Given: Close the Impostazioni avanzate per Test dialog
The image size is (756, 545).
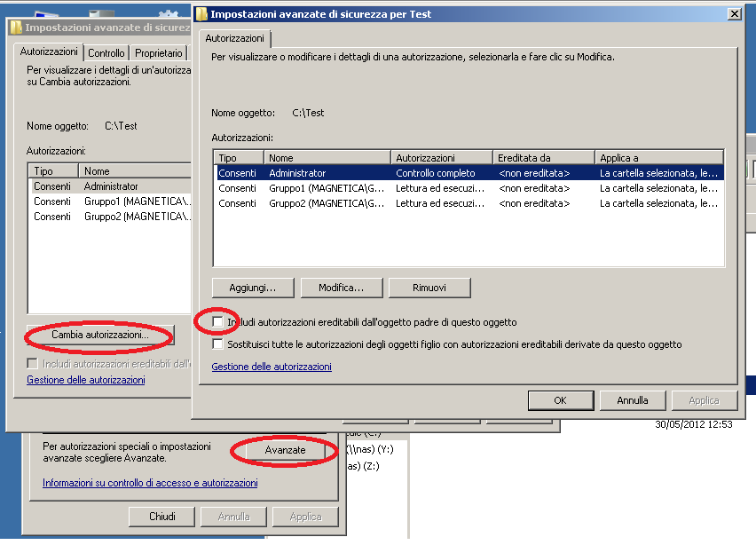Looking at the screenshot, I should click(734, 14).
